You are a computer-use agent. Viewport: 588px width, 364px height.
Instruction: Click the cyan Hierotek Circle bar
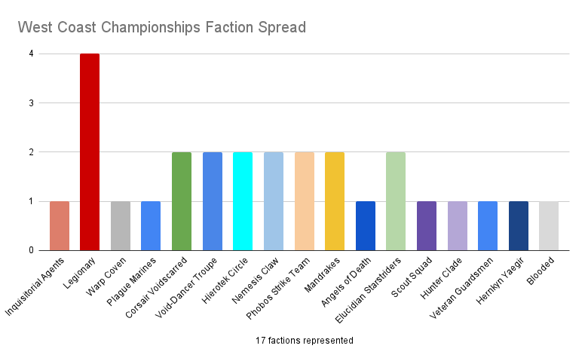[243, 200]
